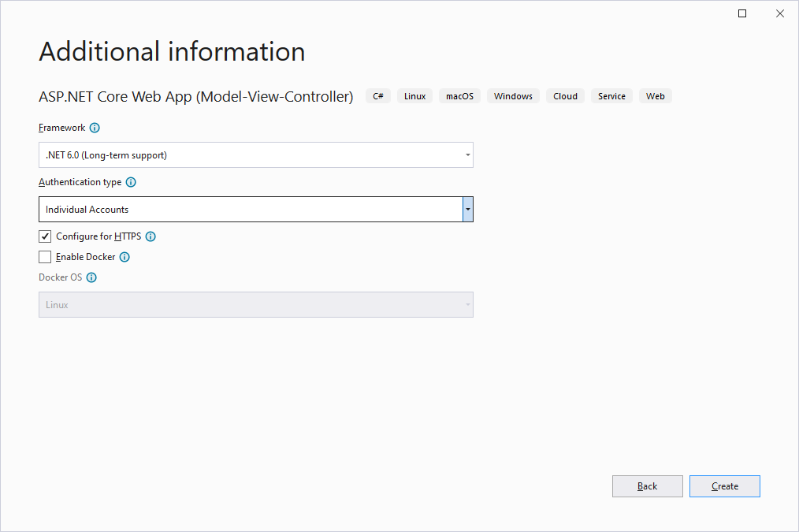Click the Linux tag label
This screenshot has width=799, height=532.
coord(414,96)
